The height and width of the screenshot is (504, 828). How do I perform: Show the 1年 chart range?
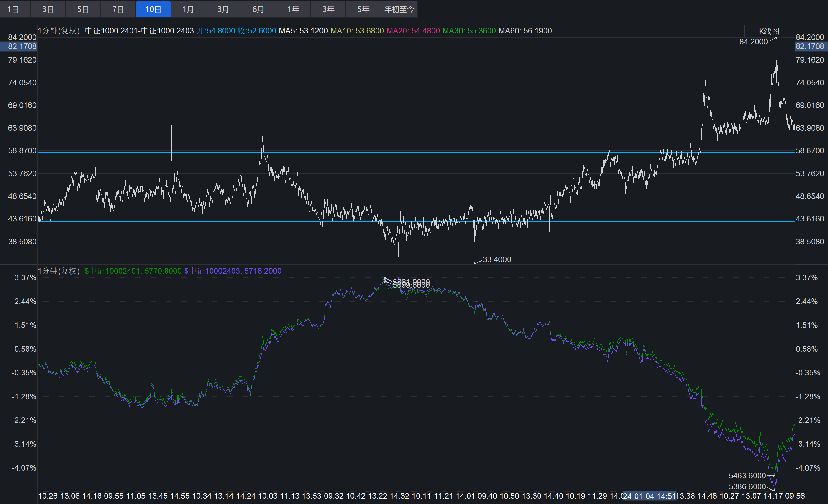point(293,9)
